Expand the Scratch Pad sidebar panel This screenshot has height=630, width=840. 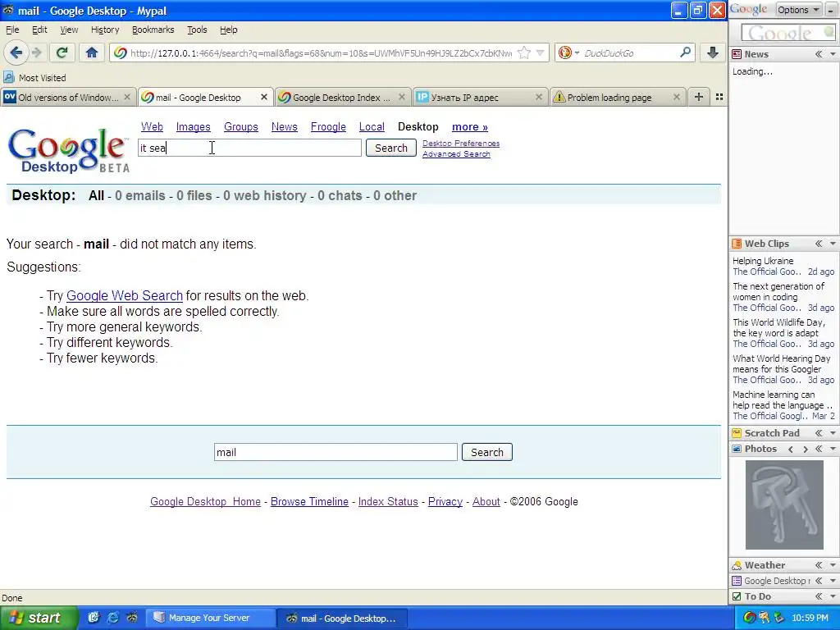[x=819, y=433]
